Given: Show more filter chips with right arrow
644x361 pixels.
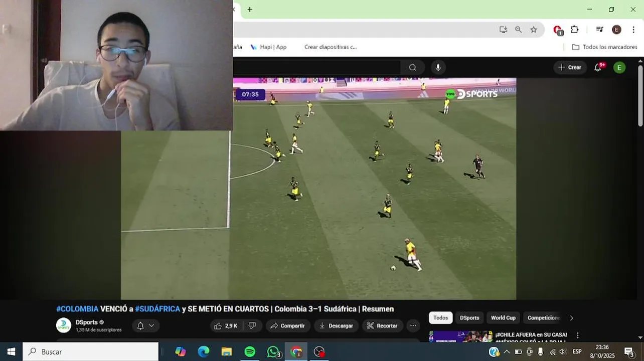Looking at the screenshot, I should 571,318.
